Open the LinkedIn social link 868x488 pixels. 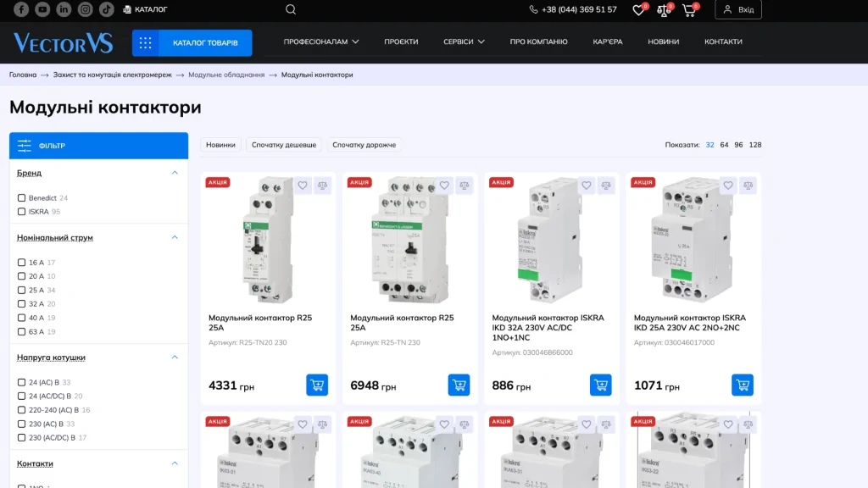point(64,9)
